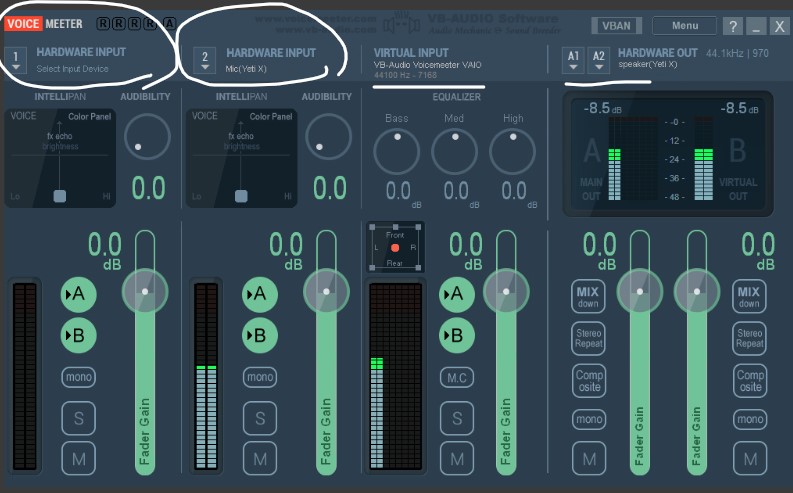Open the Menu button
The height and width of the screenshot is (493, 793).
[684, 26]
